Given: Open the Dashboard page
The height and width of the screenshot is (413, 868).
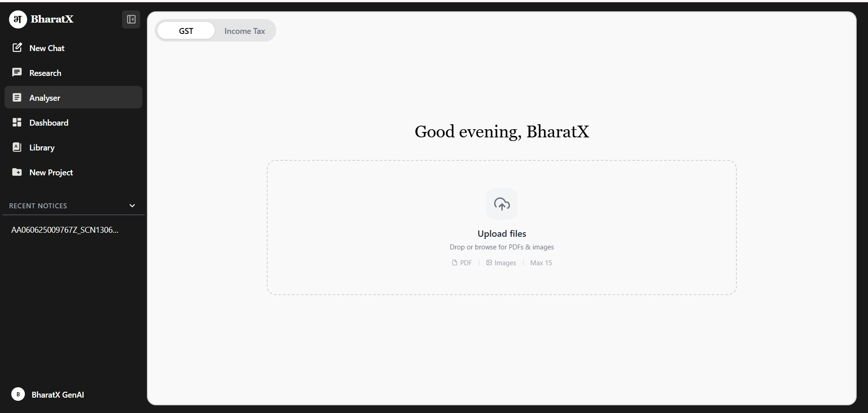Looking at the screenshot, I should tap(73, 122).
